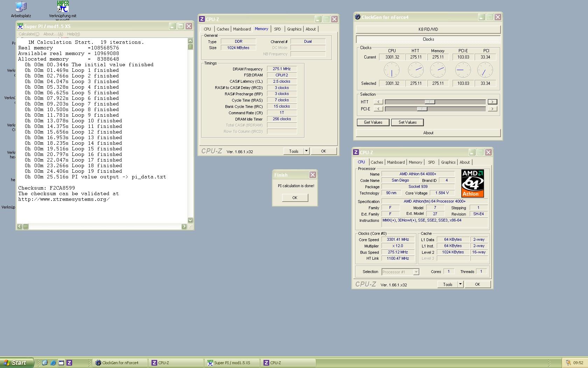Click the Internet Explorer quick launch icon
588x368 pixels.
tap(53, 363)
